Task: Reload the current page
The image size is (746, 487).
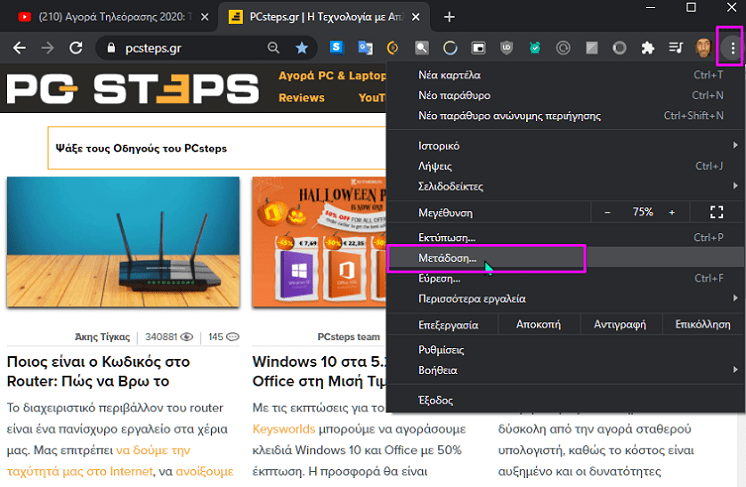Action: coord(76,48)
